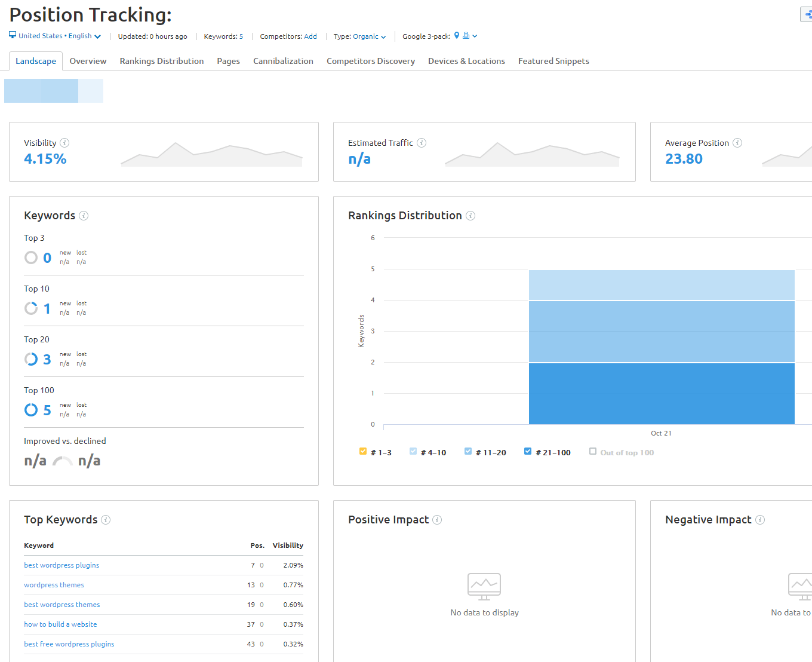Select the mobile device icon beside Google 3-pack

(x=466, y=36)
